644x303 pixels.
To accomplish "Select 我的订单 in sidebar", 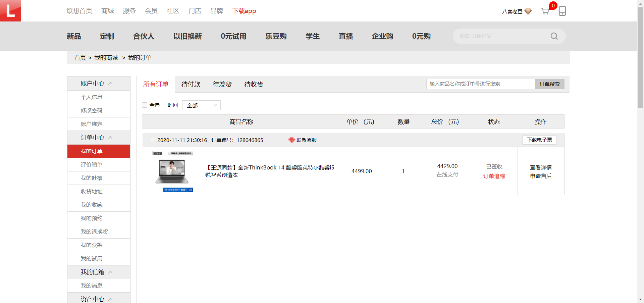I will pyautogui.click(x=99, y=151).
